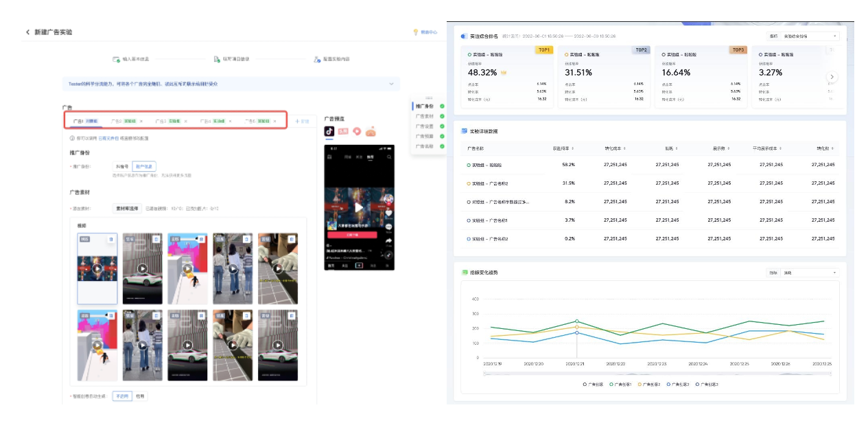Play the video in the phone ad preview
This screenshot has height=423, width=868.
coord(358,207)
